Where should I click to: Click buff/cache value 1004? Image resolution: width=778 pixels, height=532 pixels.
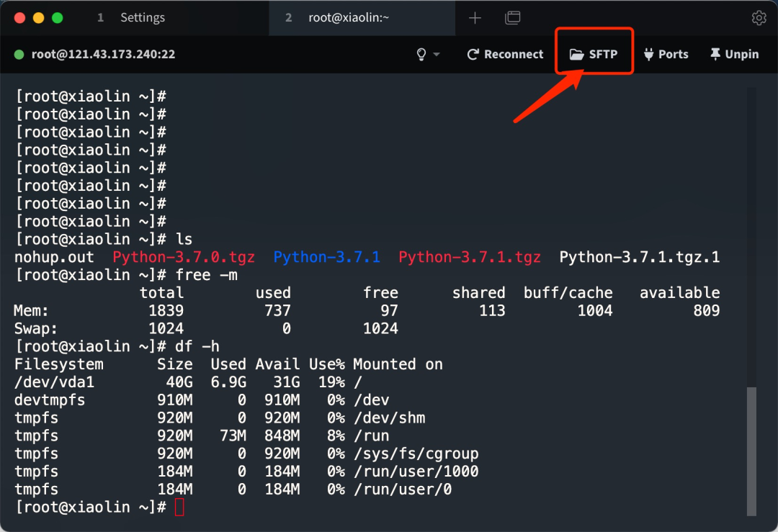tap(595, 311)
